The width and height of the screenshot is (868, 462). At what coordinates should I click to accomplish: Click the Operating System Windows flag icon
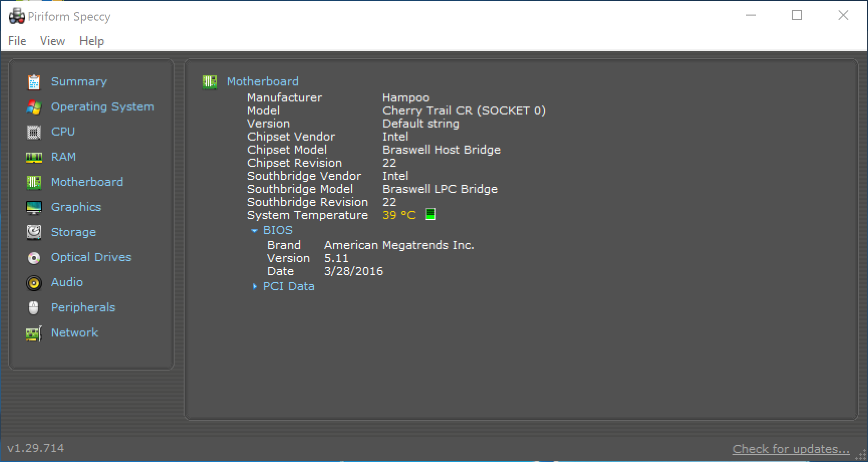click(x=34, y=107)
